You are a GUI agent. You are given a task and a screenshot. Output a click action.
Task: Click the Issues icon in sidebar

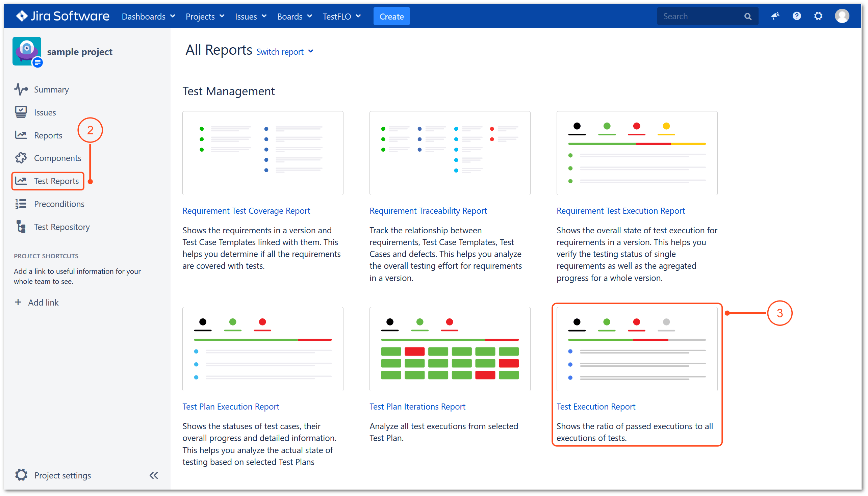[x=21, y=112]
